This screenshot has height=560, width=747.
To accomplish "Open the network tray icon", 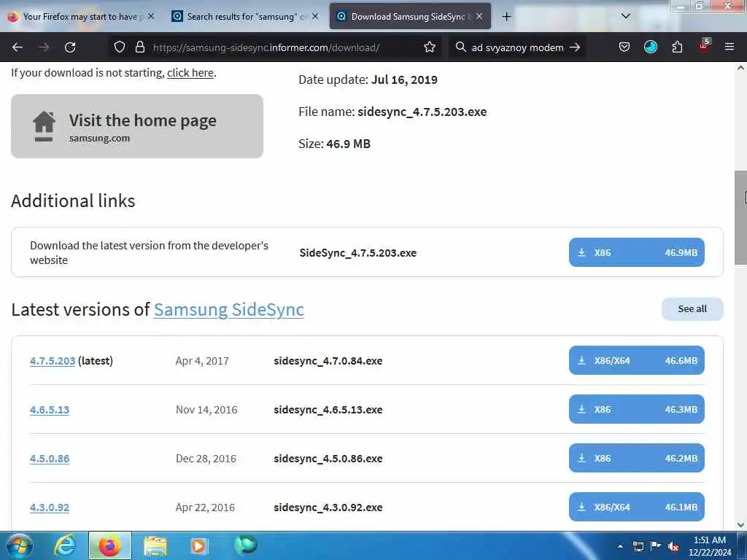I will coord(638,546).
